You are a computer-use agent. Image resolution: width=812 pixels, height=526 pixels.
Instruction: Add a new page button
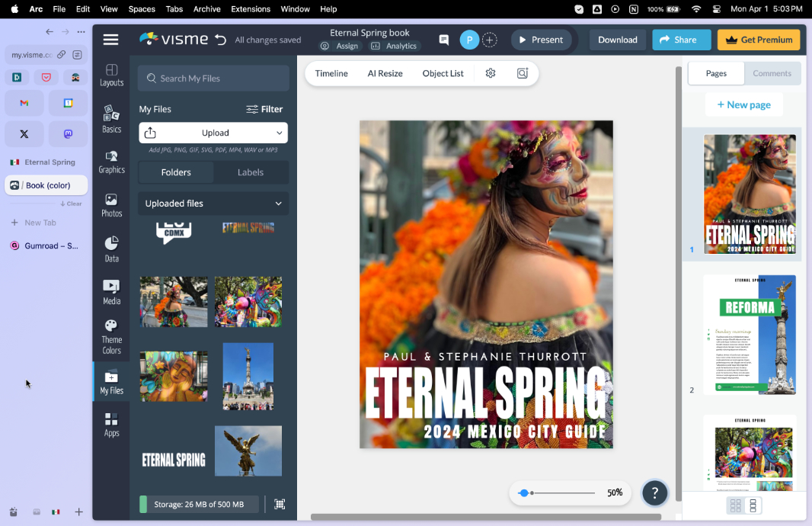tap(743, 104)
